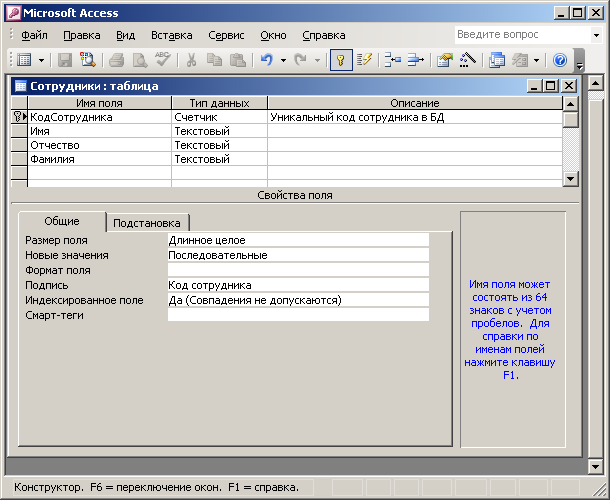Viewport: 610px width, 500px height.
Task: Open toolbar options chevron at right end
Action: click(x=580, y=61)
